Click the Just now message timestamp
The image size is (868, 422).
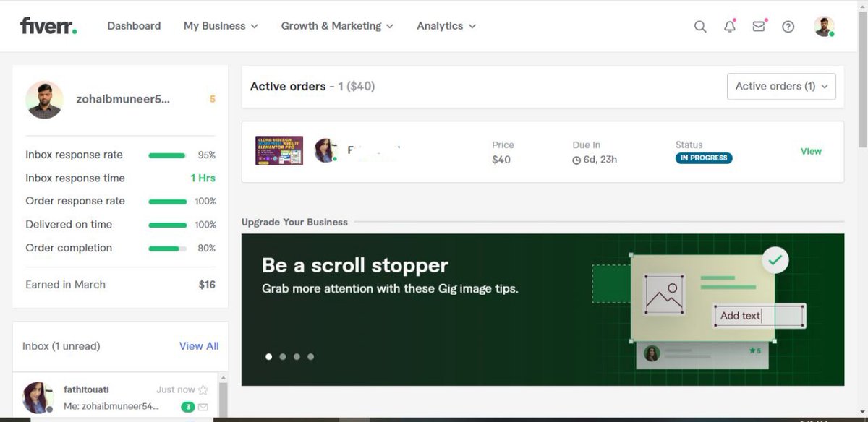point(176,389)
